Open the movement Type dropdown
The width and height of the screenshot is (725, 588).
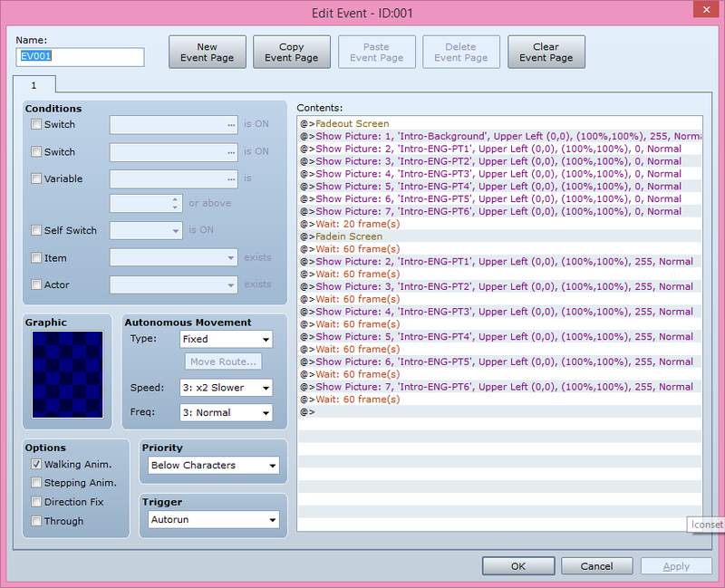(x=226, y=340)
